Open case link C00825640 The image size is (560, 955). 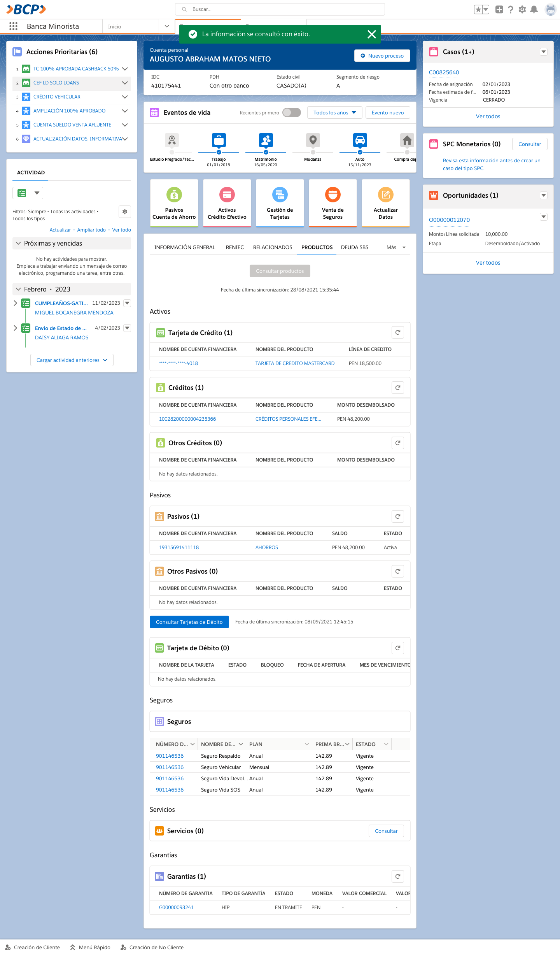click(x=444, y=72)
